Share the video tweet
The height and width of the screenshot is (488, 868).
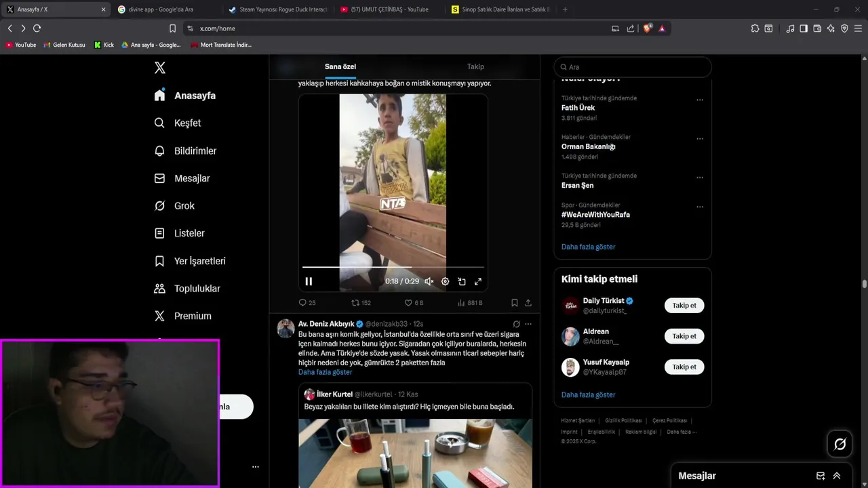[528, 303]
